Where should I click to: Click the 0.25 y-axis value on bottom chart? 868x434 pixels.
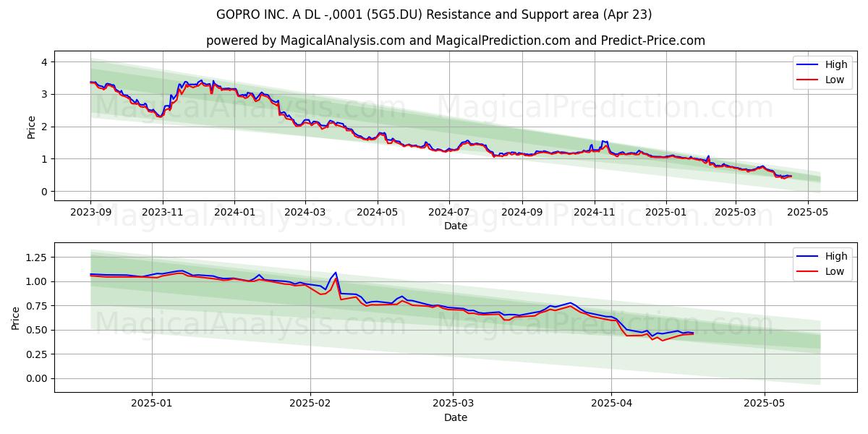click(x=37, y=354)
